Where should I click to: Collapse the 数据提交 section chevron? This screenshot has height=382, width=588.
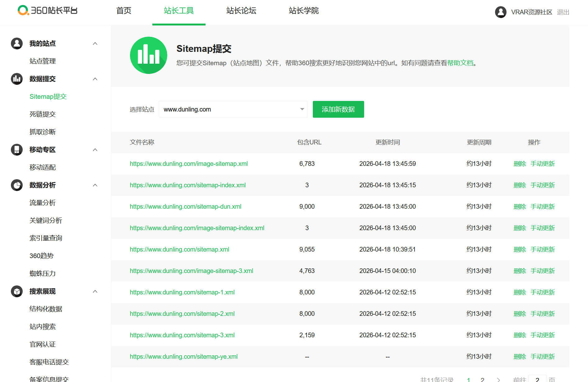95,79
